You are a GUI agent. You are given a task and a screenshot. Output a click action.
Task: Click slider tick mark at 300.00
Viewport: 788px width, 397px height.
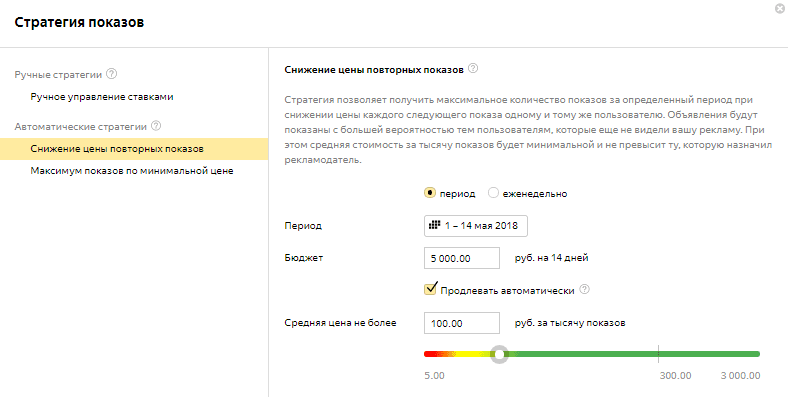658,354
